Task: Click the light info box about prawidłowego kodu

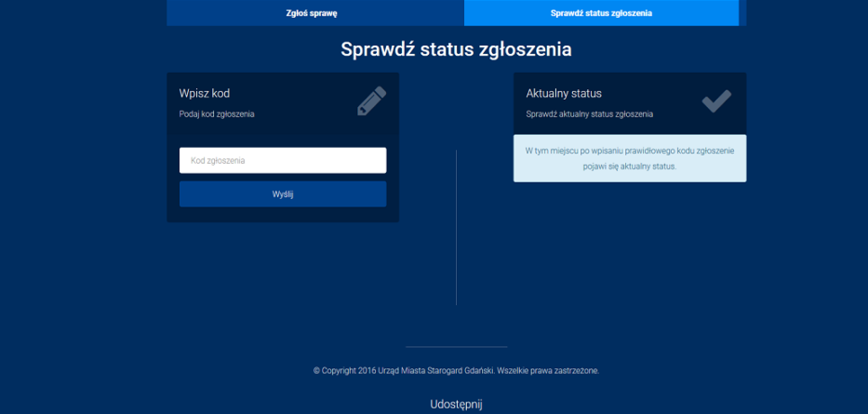Action: tap(630, 158)
